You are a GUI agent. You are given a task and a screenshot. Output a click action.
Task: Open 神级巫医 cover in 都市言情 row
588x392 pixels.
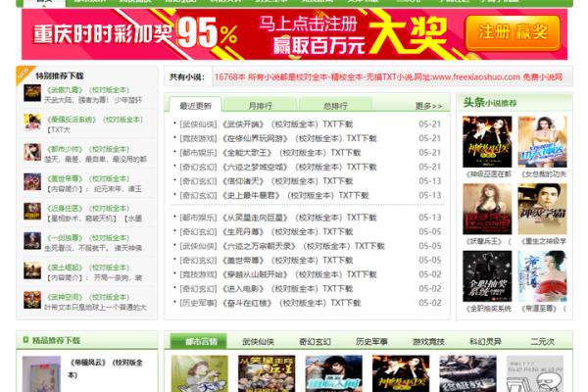(x=401, y=373)
